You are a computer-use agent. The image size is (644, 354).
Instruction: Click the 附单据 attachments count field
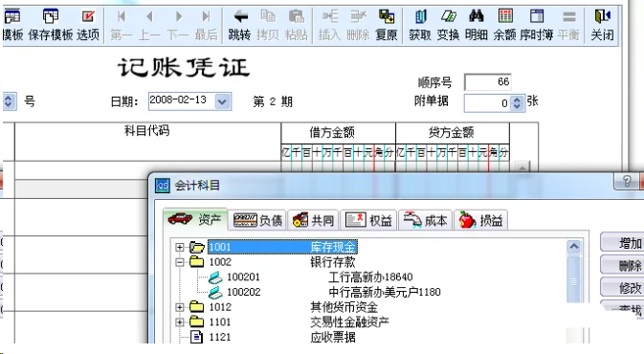click(x=487, y=102)
